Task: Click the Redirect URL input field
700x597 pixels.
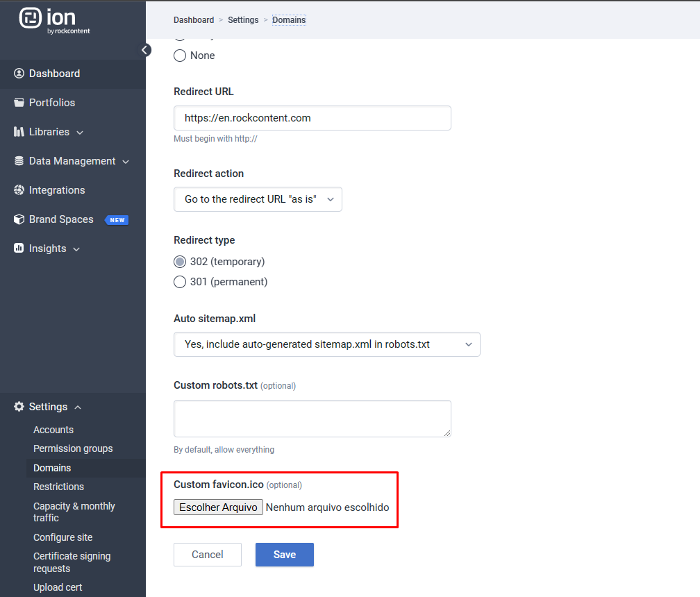Action: click(312, 118)
